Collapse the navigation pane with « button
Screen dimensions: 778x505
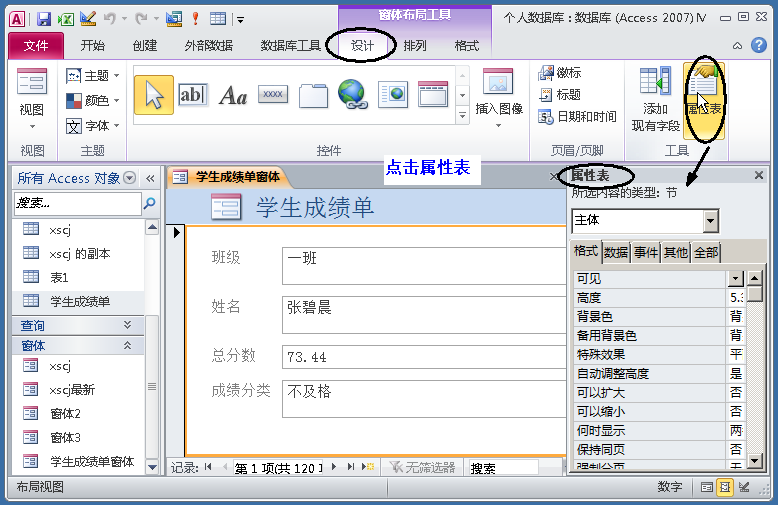(x=150, y=178)
